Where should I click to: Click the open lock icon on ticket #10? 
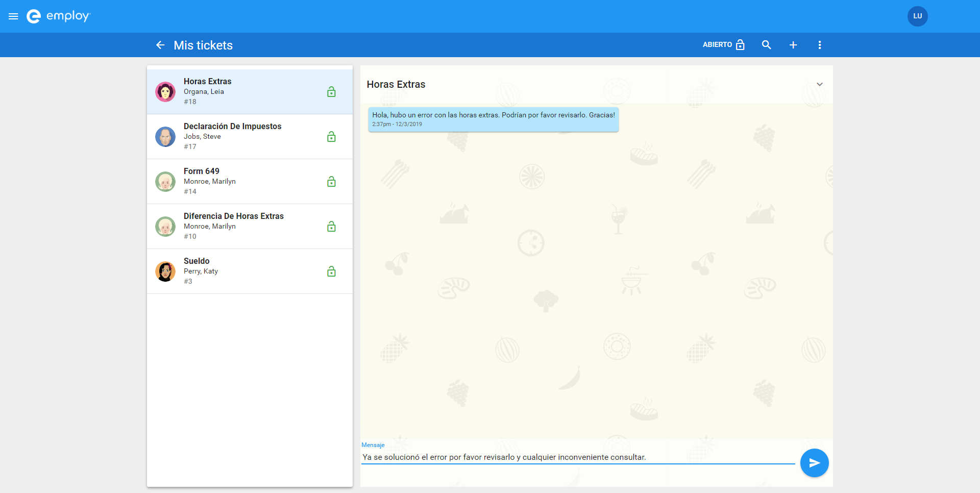331,227
